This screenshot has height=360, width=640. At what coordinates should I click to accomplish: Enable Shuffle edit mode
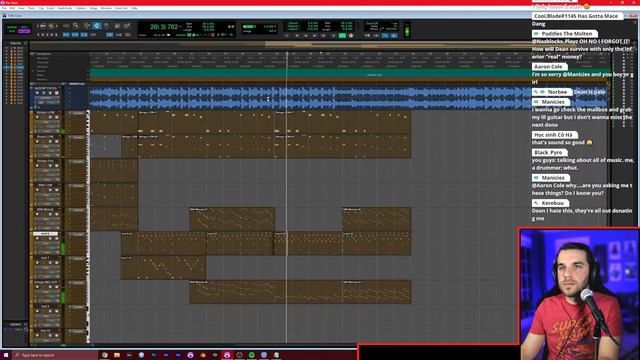12,27
